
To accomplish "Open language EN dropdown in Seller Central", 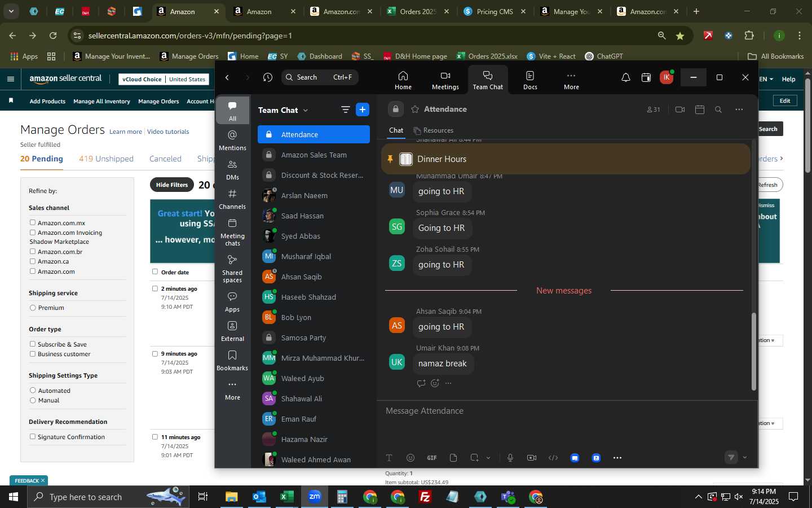I will click(x=766, y=79).
